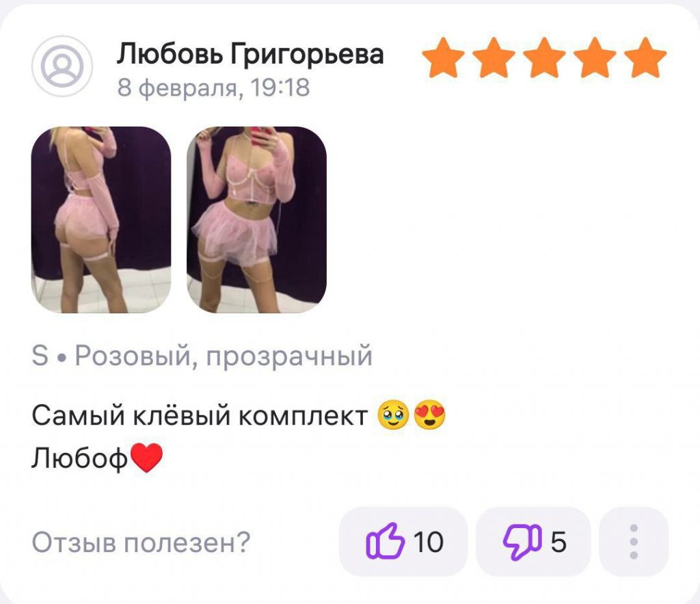
Task: Click the heart-eyes emoji in the review
Action: click(429, 415)
